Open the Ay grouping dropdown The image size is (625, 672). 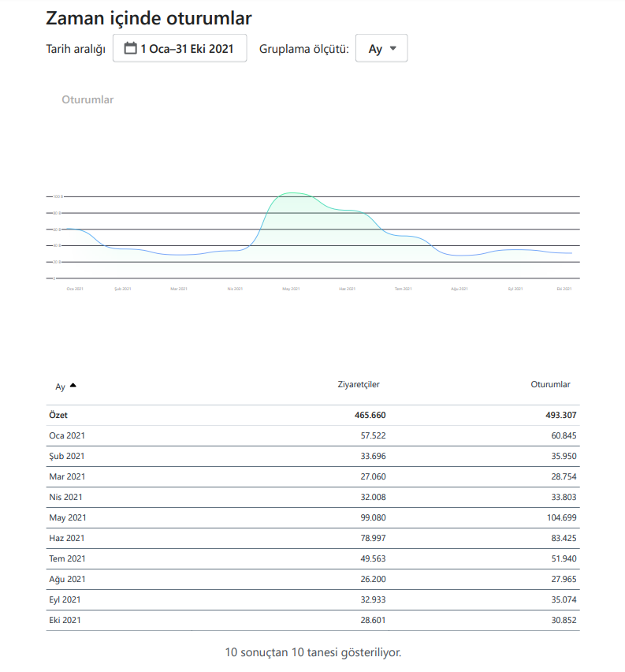pyautogui.click(x=381, y=48)
